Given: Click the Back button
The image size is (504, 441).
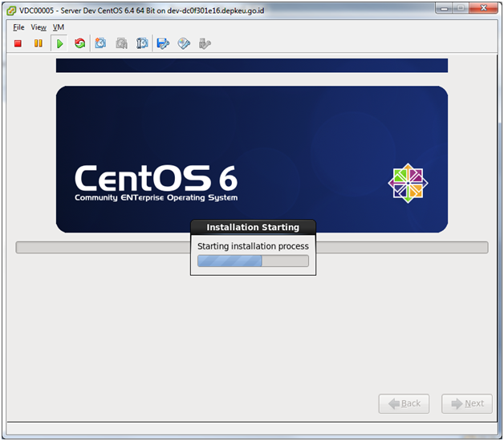Looking at the screenshot, I should click(404, 403).
